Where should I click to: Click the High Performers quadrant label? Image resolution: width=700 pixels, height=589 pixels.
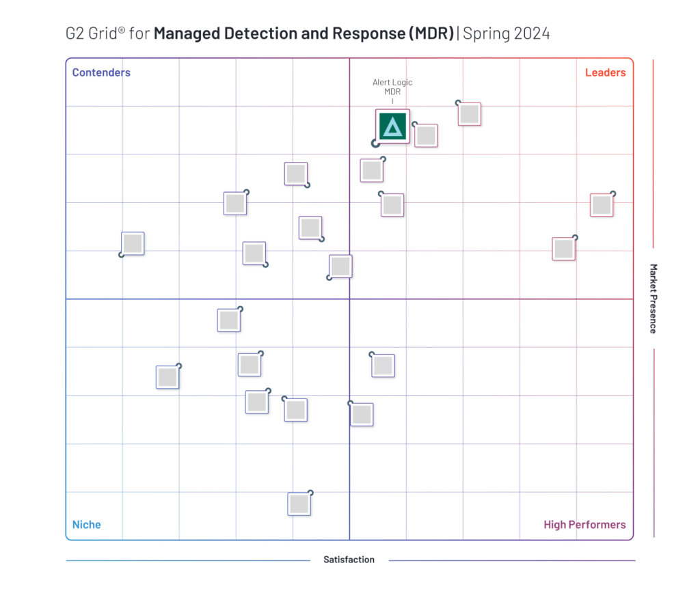[x=584, y=524]
